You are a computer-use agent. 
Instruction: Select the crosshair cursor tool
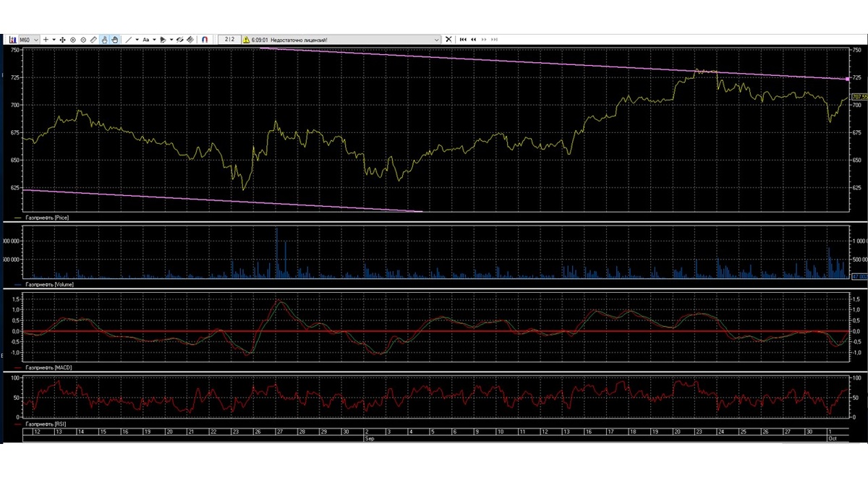pos(46,40)
